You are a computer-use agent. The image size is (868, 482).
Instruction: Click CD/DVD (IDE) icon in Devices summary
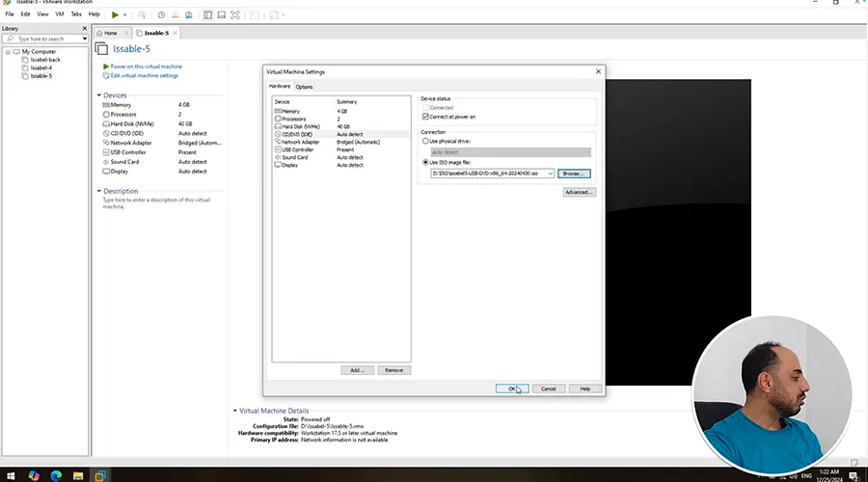106,133
